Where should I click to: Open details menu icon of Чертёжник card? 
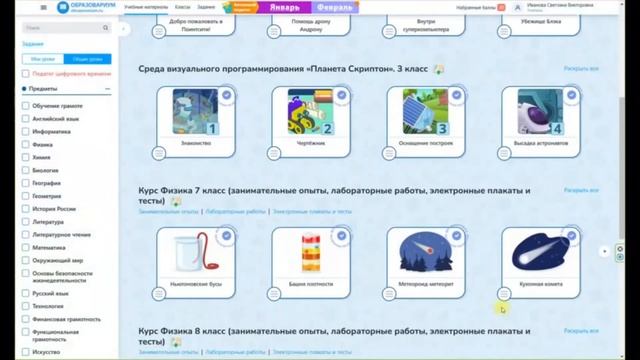point(274,153)
